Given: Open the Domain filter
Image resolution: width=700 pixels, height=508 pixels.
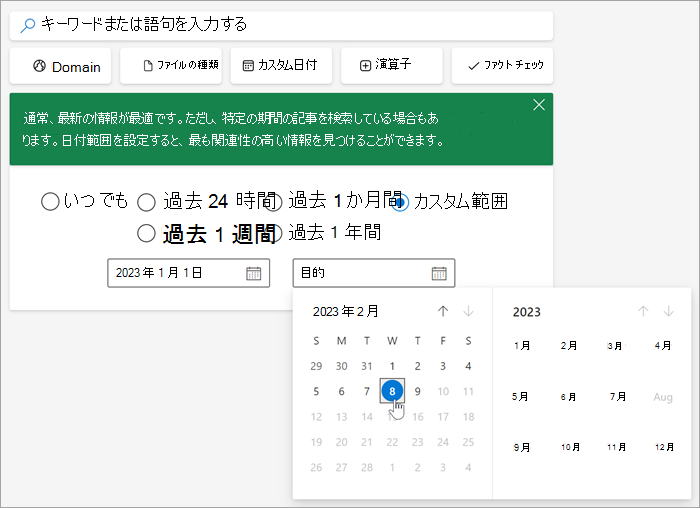Looking at the screenshot, I should click(x=60, y=66).
